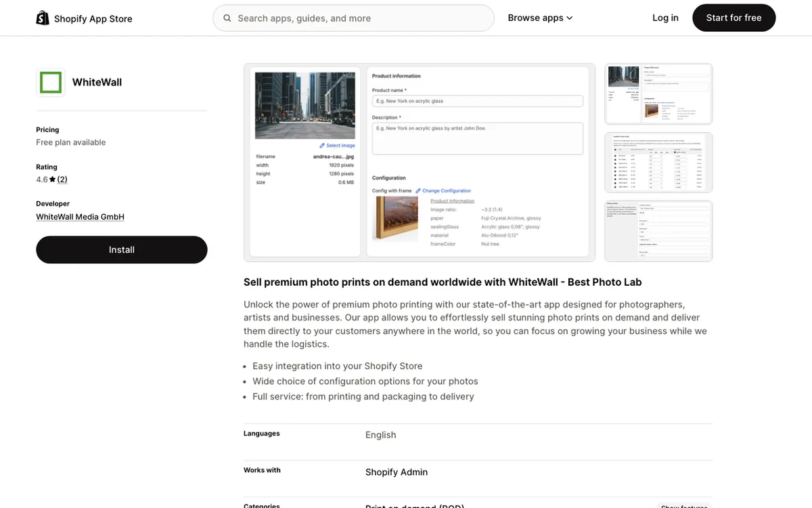Click the search magnifier icon
The image size is (812, 508).
tap(227, 18)
